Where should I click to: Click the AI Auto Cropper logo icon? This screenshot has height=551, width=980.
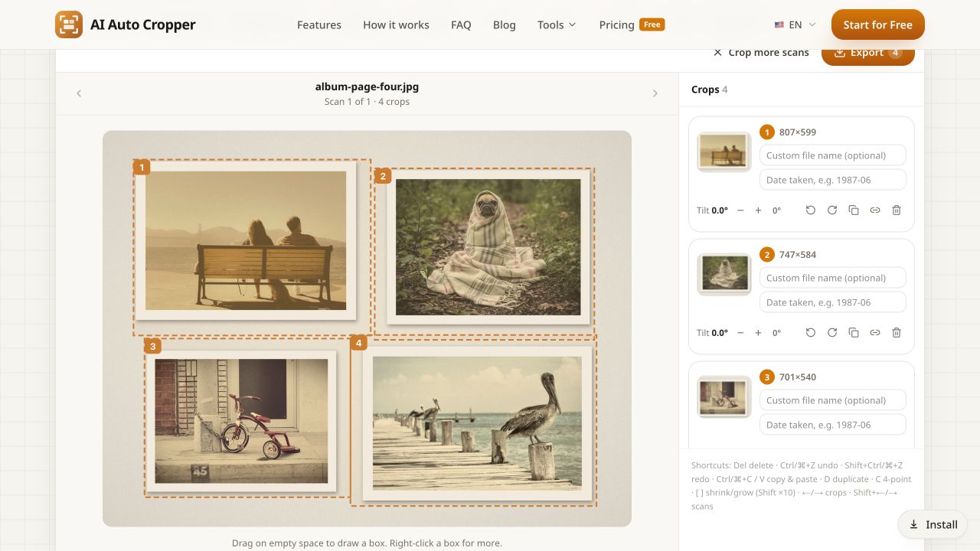(69, 24)
